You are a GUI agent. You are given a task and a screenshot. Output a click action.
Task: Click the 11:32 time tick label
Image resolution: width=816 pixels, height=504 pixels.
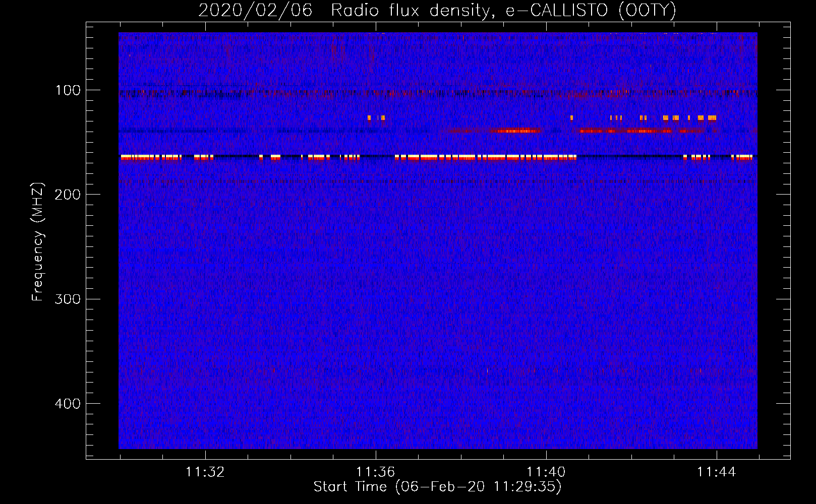point(205,472)
